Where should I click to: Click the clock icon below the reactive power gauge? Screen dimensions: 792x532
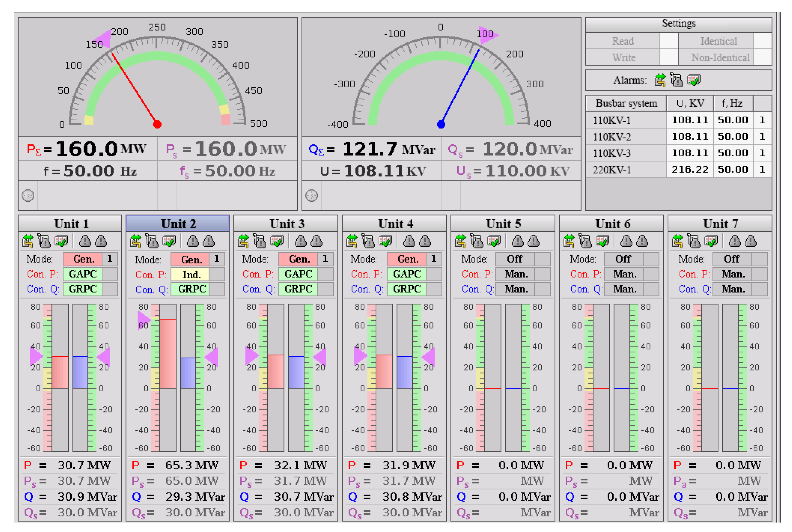tap(312, 196)
